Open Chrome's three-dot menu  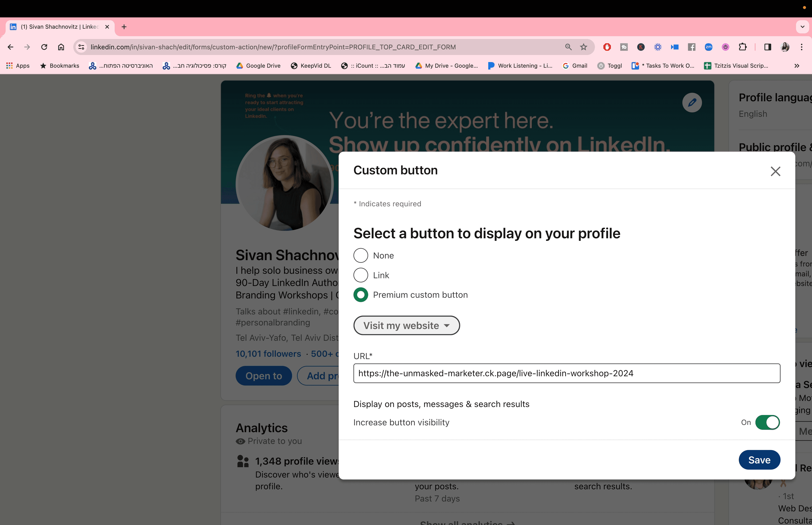[x=802, y=47]
